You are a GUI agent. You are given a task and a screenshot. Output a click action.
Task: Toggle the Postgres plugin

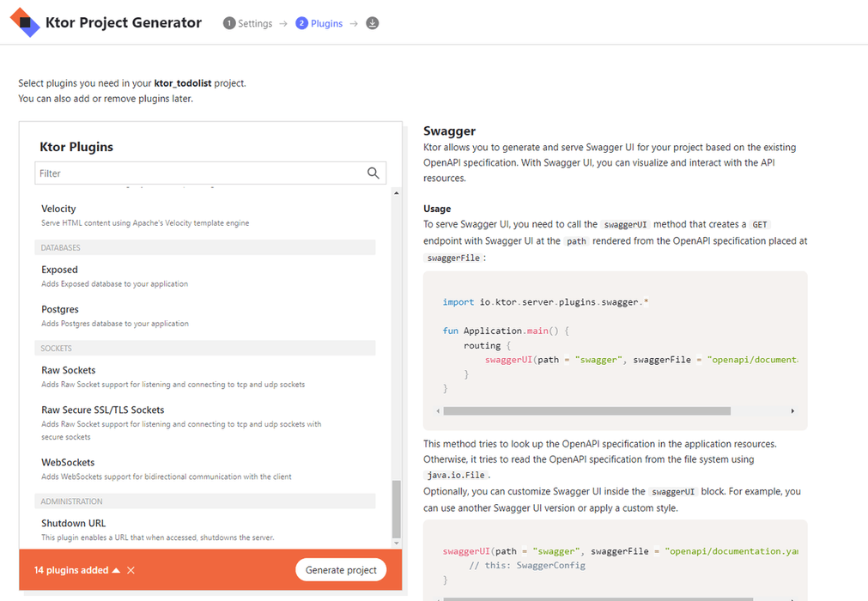click(x=60, y=309)
